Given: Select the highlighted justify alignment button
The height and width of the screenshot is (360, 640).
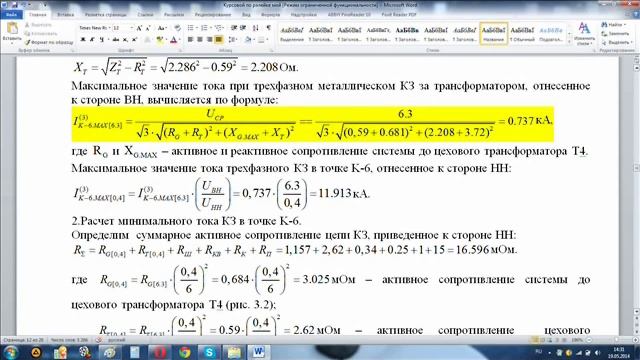Looking at the screenshot, I should 219,40.
